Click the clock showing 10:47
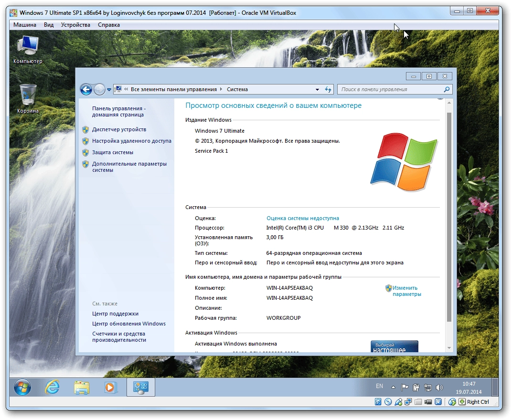512x420 pixels. [x=469, y=384]
